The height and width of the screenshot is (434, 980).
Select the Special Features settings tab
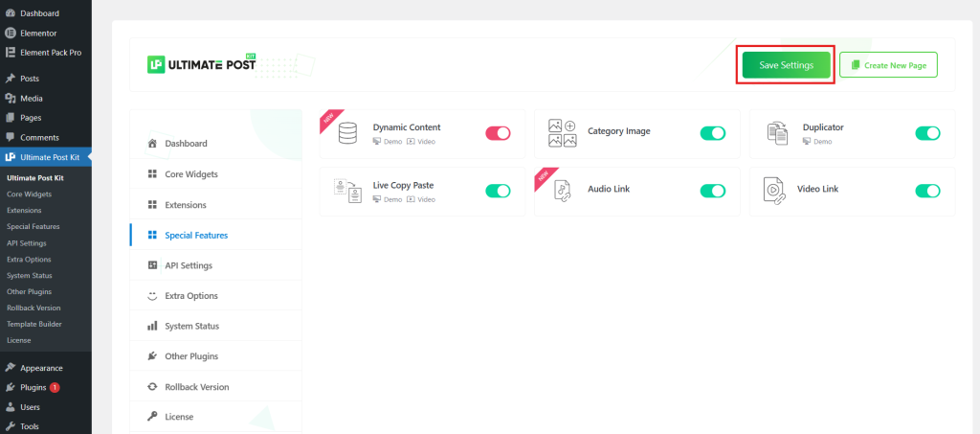pos(215,235)
